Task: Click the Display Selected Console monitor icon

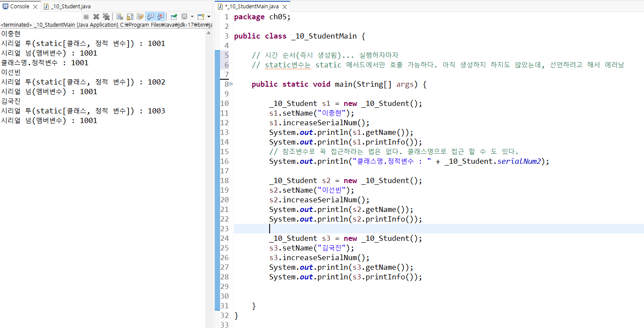Action: click(184, 17)
